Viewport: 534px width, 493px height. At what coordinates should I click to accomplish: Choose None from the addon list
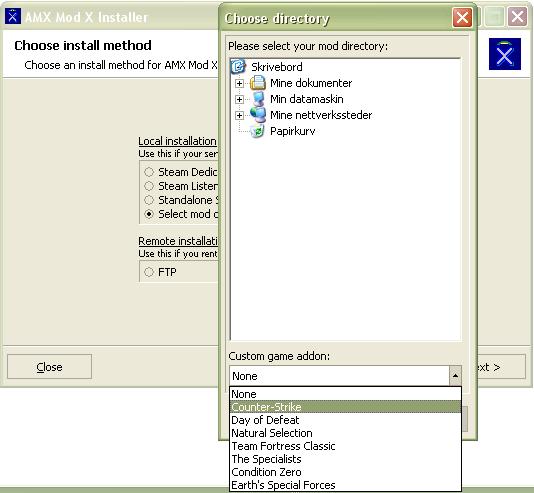[x=346, y=394]
